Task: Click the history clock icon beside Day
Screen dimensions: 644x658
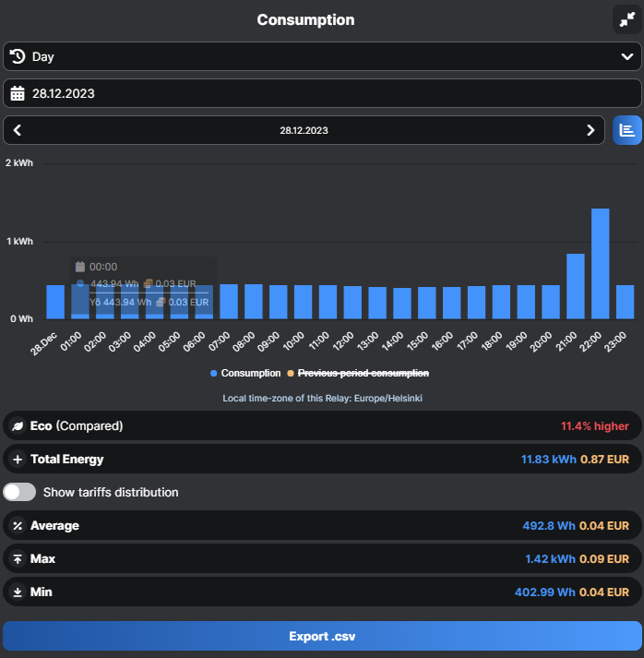Action: click(18, 56)
